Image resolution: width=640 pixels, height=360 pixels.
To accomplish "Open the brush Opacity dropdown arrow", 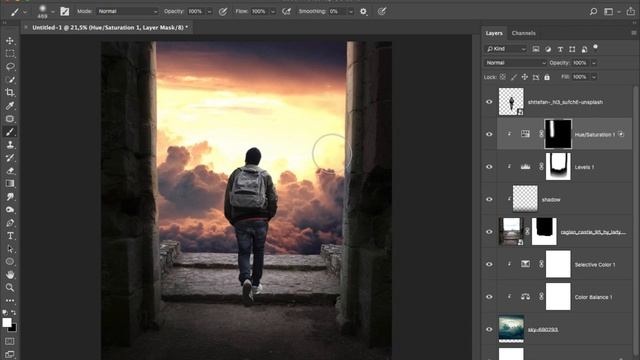I will (x=209, y=12).
